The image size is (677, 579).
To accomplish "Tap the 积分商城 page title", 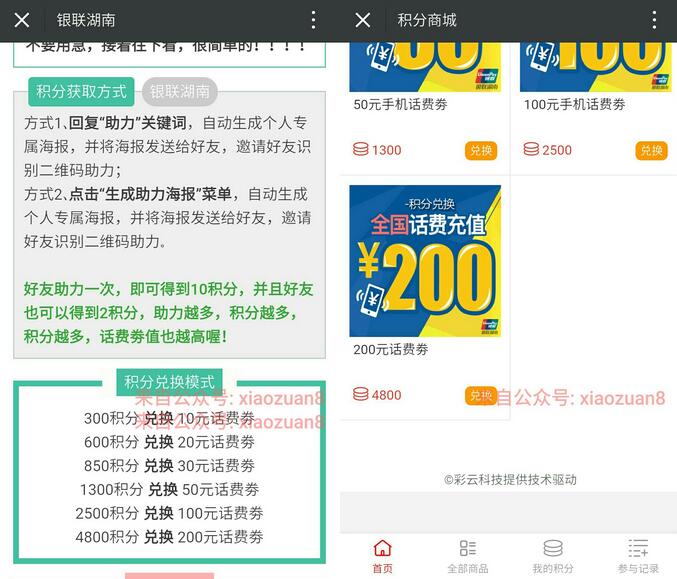I will [427, 20].
